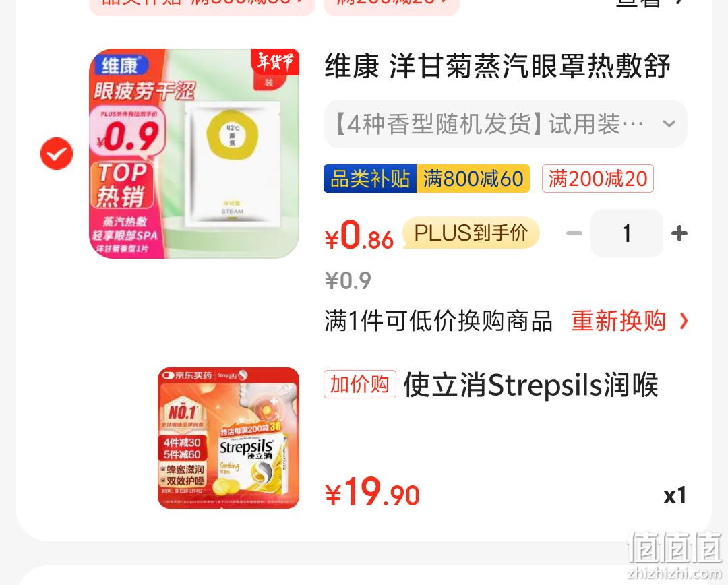The height and width of the screenshot is (585, 728).
Task: Click the dropdown chevron beside 试用装
Action: coord(669,124)
